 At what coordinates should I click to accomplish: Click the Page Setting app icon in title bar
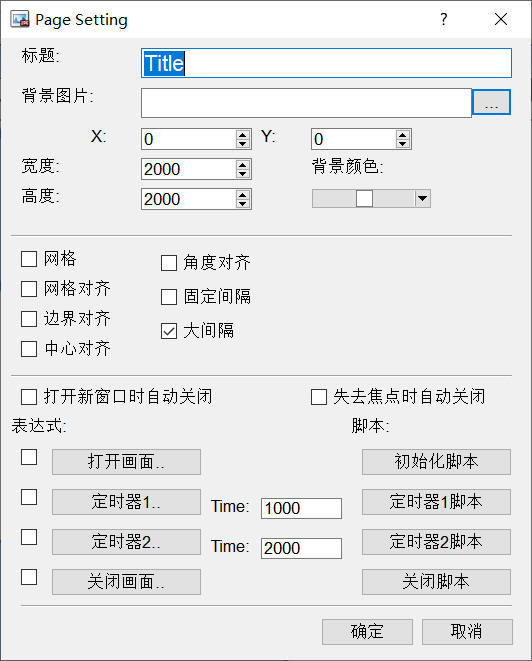20,19
